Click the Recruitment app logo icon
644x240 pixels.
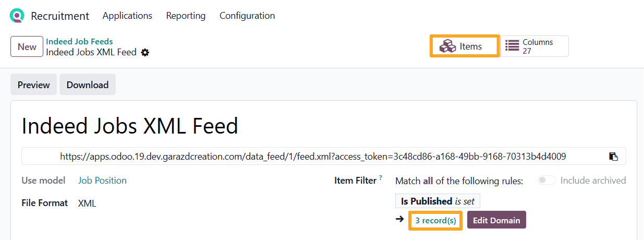click(x=17, y=16)
